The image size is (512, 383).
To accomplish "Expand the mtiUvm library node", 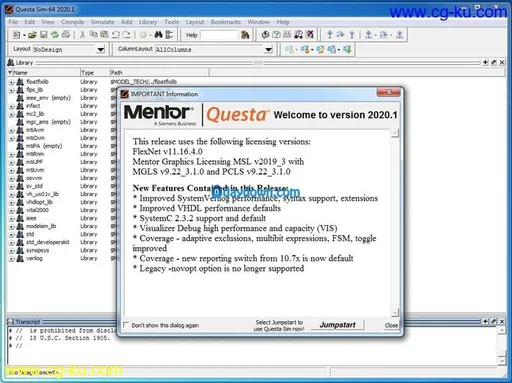I will pyautogui.click(x=11, y=171).
